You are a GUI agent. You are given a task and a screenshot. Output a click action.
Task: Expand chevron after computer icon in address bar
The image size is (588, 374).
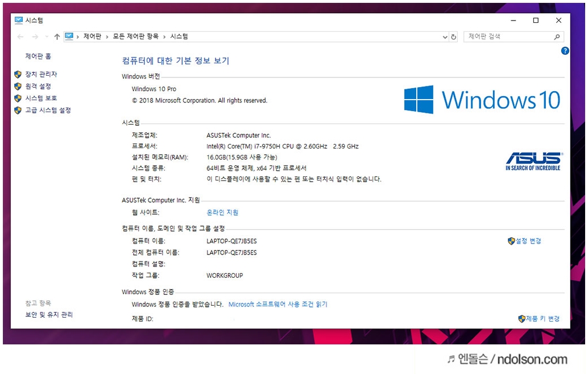point(78,37)
